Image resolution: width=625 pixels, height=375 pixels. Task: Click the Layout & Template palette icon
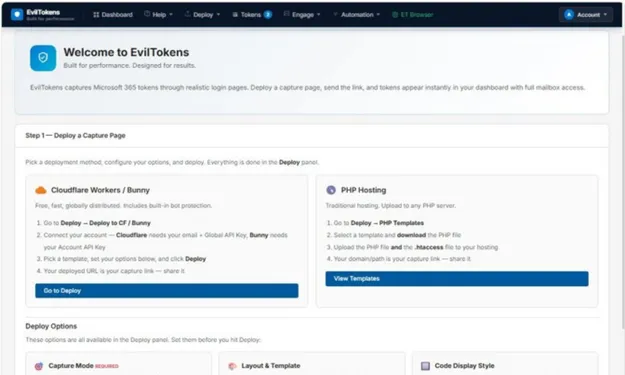[x=232, y=366]
